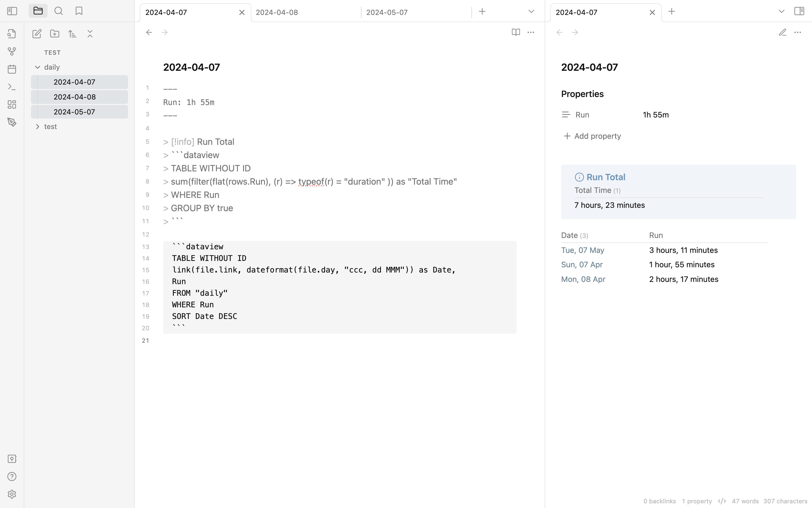The height and width of the screenshot is (508, 812).
Task: Close the left pane 2024-04-07 tab
Action: tap(242, 12)
